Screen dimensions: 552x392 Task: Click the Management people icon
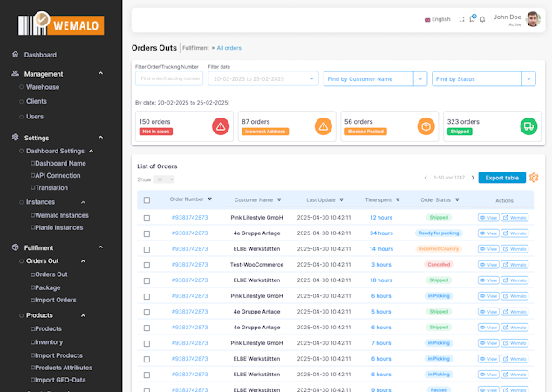coord(15,73)
